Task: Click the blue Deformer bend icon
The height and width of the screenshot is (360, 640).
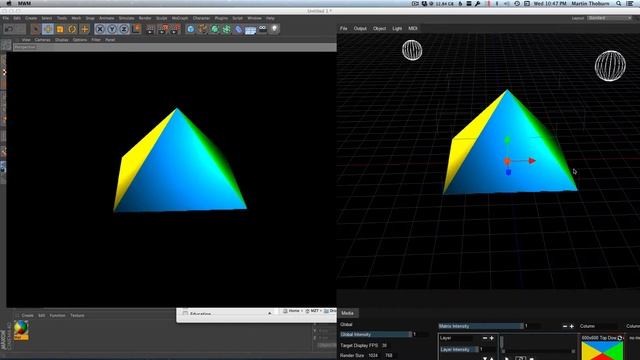Action: pyautogui.click(x=239, y=29)
